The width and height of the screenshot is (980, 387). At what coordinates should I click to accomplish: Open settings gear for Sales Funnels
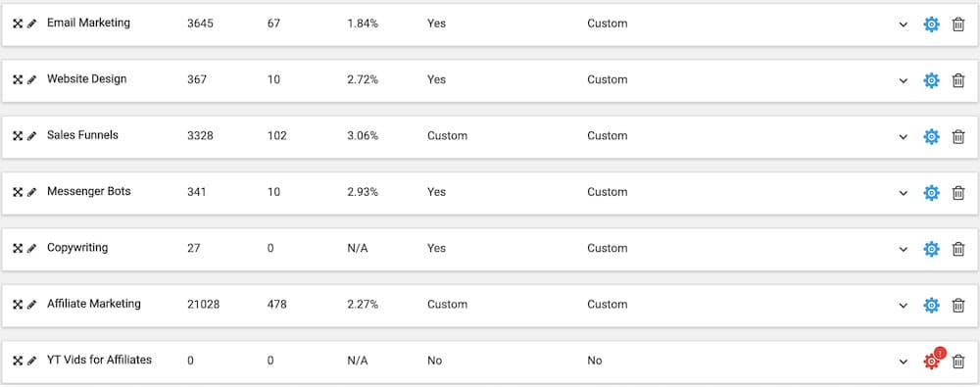click(931, 136)
